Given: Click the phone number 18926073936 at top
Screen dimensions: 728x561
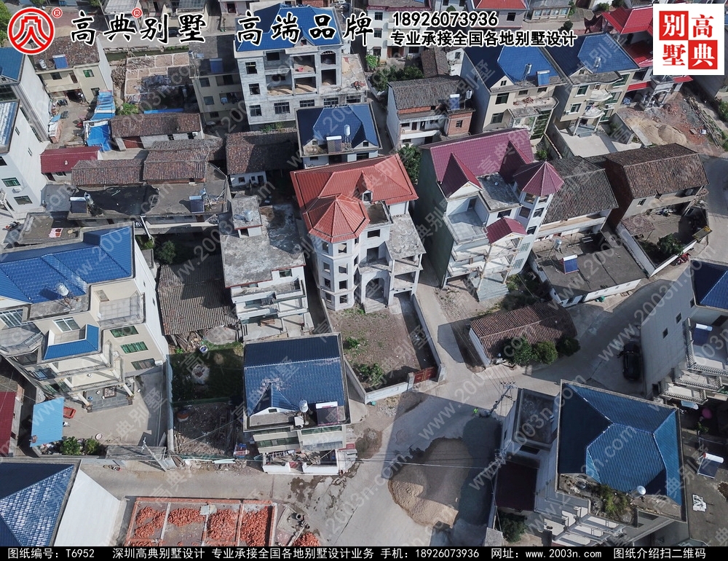Looking at the screenshot, I should click(x=446, y=19).
